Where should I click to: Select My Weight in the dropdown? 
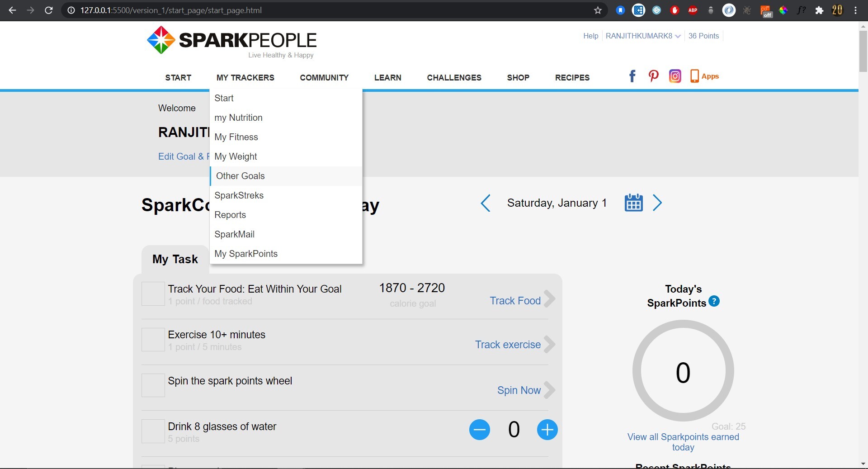(x=286, y=156)
